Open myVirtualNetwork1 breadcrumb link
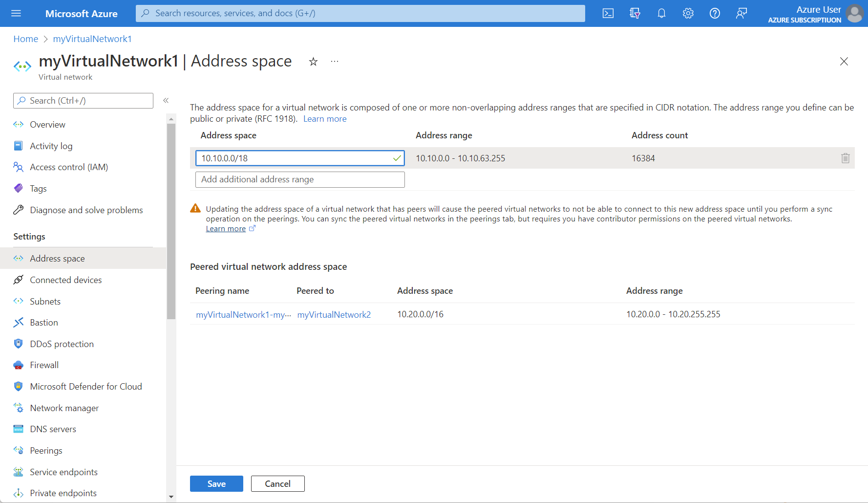The width and height of the screenshot is (868, 503). [x=92, y=39]
